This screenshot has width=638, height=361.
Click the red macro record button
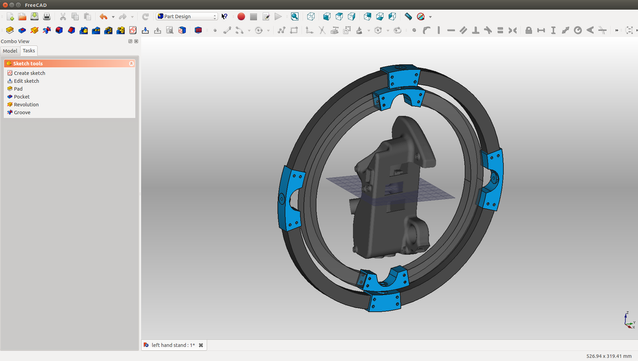(241, 17)
